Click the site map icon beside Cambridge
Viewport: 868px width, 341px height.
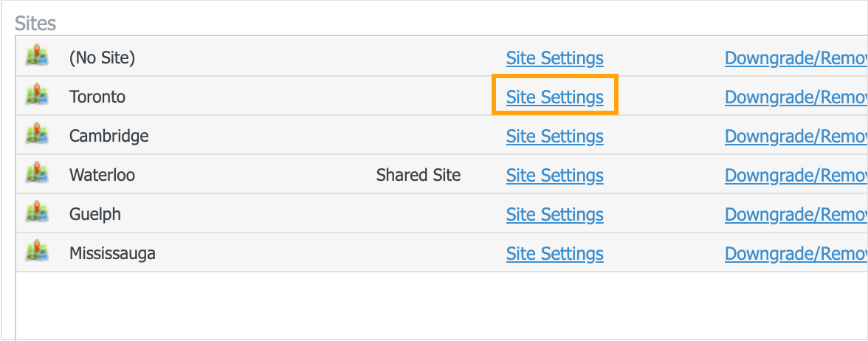pos(37,134)
